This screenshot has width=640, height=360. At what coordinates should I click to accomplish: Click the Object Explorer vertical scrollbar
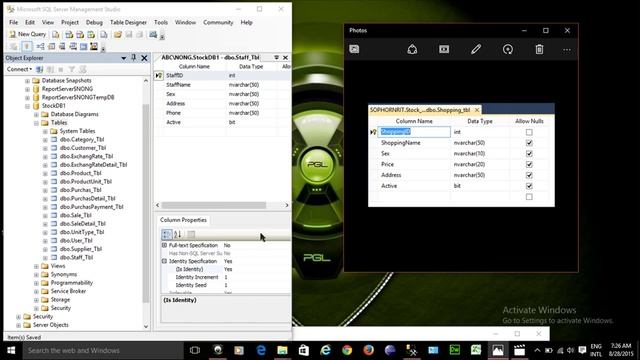pyautogui.click(x=146, y=203)
